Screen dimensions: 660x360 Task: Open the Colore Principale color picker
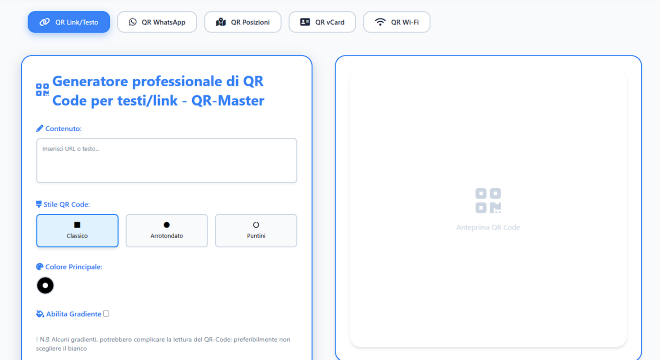[x=45, y=285]
